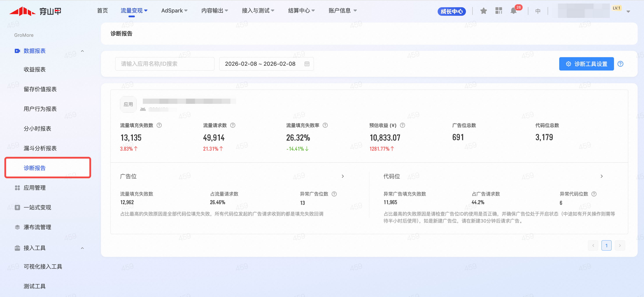Click the 成长中心 badge button
This screenshot has width=644, height=297.
[x=451, y=11]
